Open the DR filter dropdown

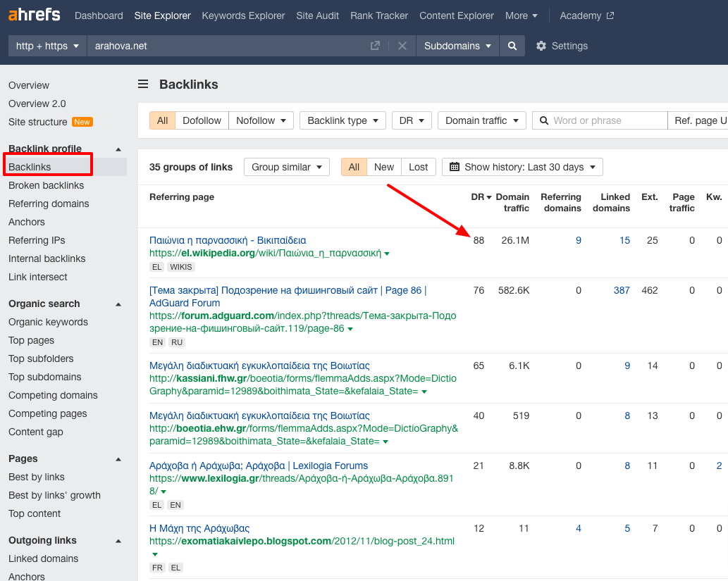[x=412, y=120]
